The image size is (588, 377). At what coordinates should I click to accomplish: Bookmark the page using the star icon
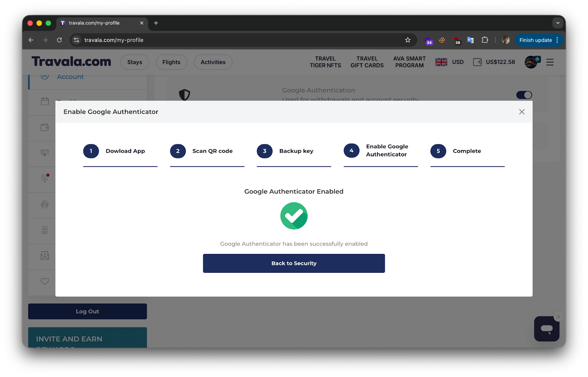pyautogui.click(x=408, y=40)
